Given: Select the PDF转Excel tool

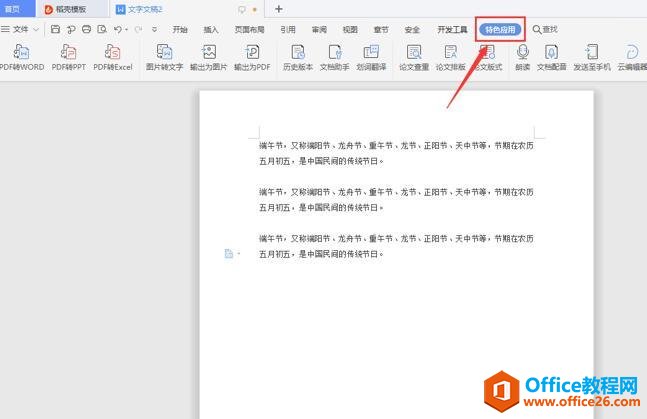Looking at the screenshot, I should tap(112, 52).
